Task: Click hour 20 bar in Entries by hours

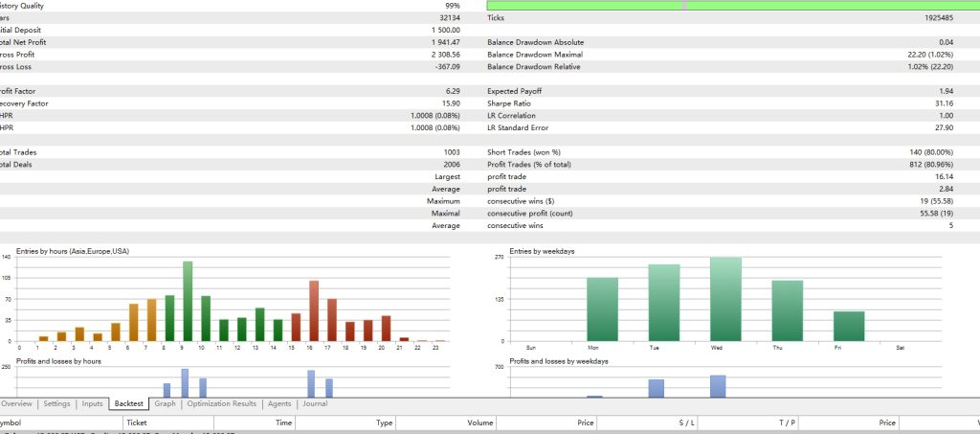Action: [x=386, y=329]
